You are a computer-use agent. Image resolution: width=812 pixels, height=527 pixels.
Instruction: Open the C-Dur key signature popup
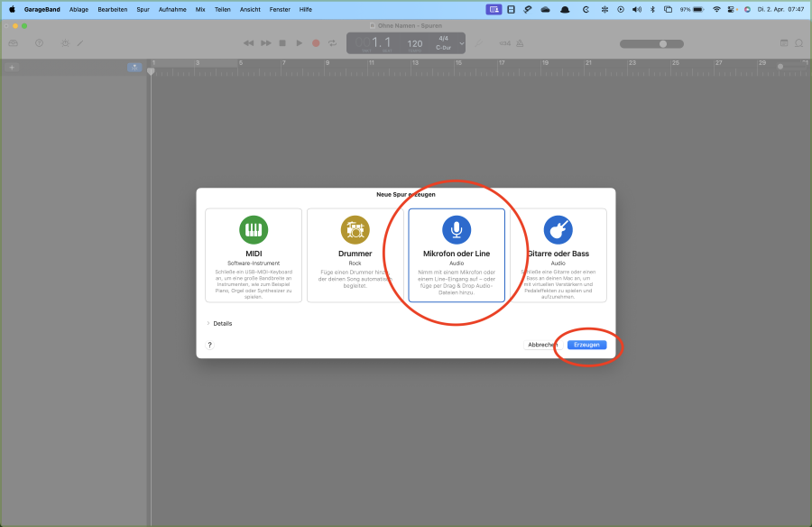coord(443,48)
